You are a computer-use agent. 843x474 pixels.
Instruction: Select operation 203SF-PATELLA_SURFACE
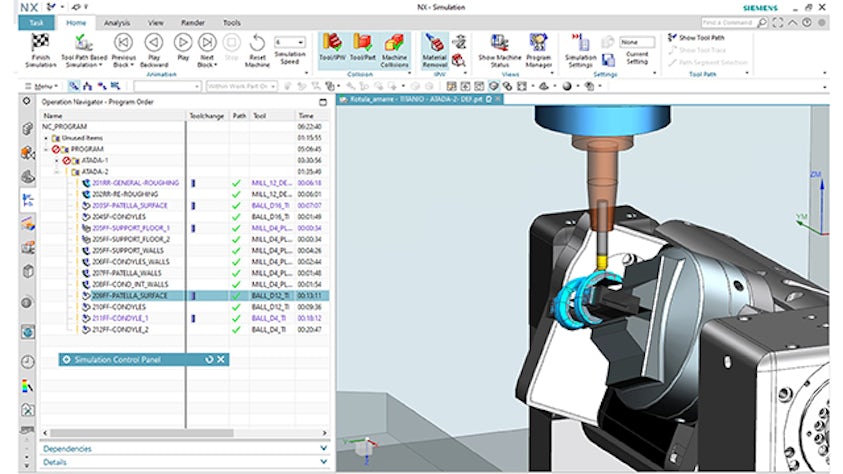(130, 205)
